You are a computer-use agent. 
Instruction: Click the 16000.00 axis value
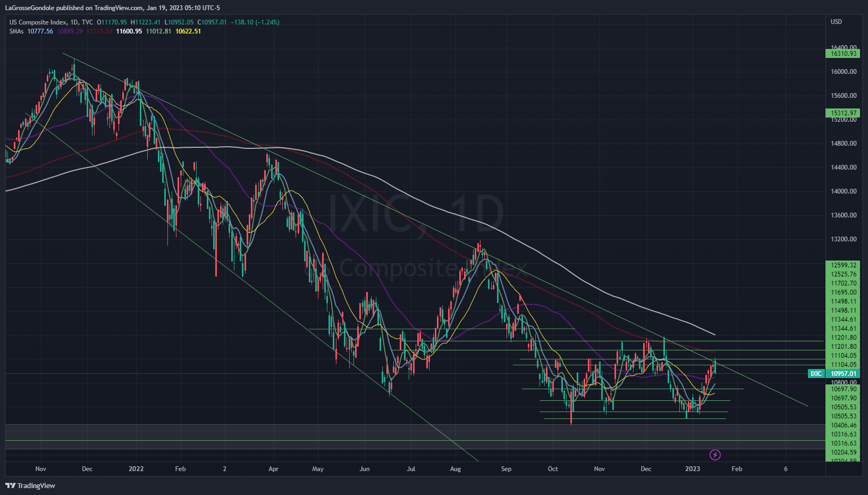click(844, 72)
